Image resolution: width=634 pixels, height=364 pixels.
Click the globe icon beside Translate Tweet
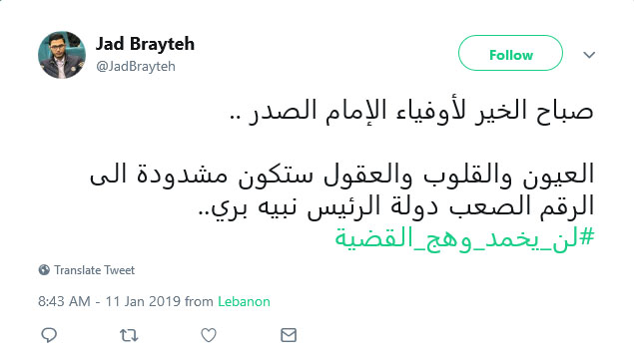point(44,270)
